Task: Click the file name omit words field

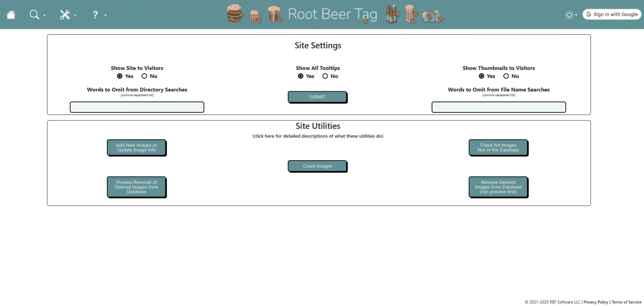Action: (x=498, y=107)
